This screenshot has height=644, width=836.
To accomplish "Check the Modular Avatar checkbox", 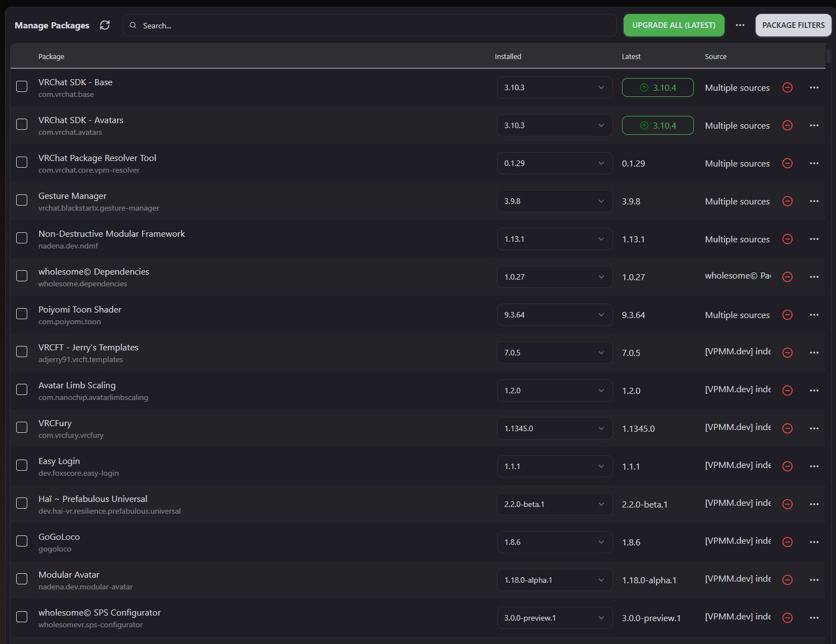I will [22, 579].
